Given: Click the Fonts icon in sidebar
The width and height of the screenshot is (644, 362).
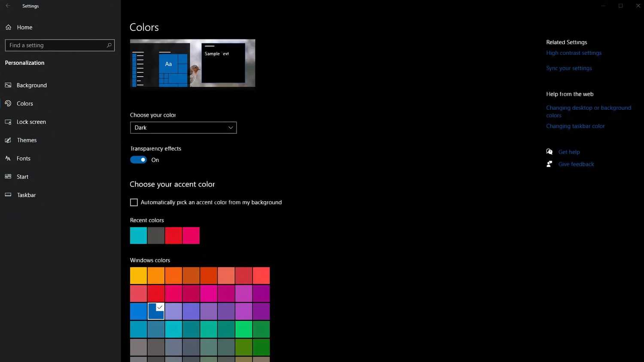Looking at the screenshot, I should click(8, 158).
